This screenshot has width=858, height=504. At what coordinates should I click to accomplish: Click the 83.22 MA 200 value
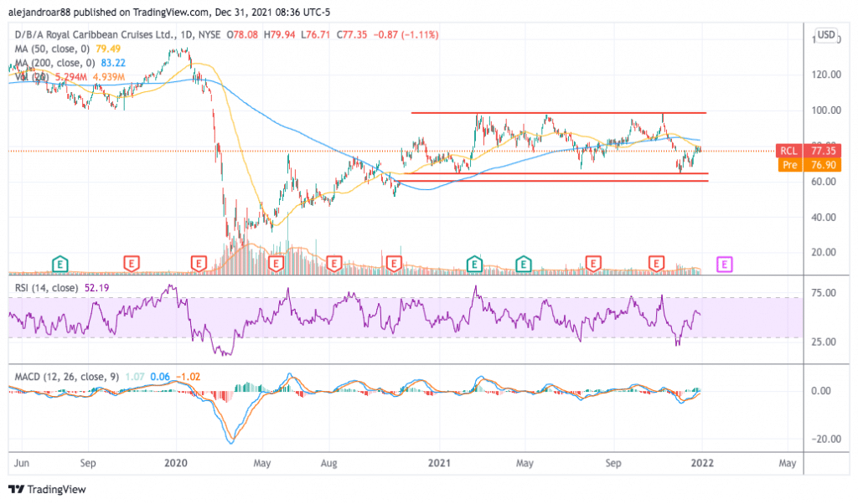(x=113, y=64)
